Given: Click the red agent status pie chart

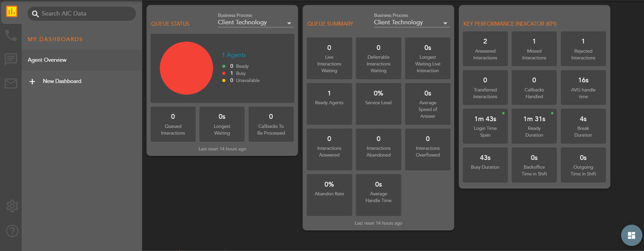Looking at the screenshot, I should (186, 68).
